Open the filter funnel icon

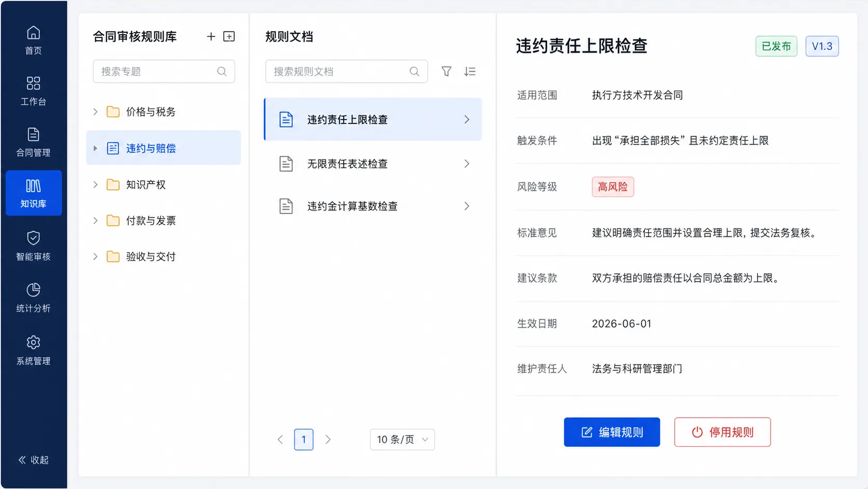[446, 71]
